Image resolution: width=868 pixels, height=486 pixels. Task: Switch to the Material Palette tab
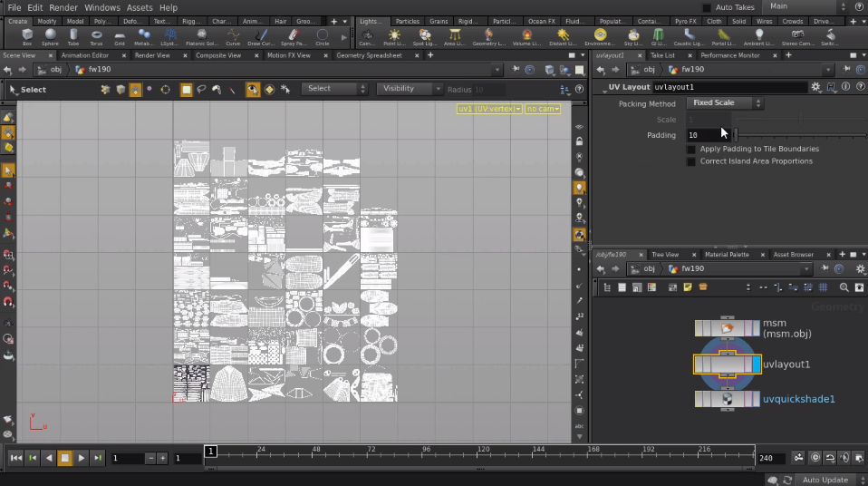[727, 255]
